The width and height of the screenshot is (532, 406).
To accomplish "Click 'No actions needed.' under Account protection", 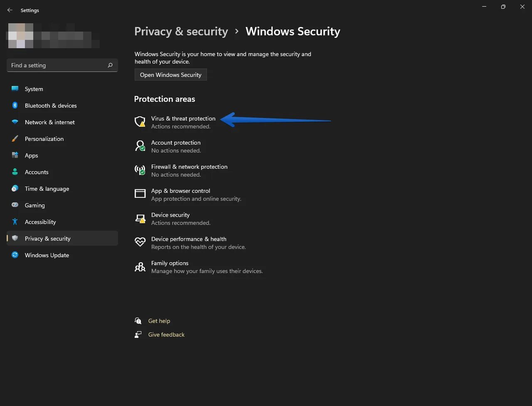I will pyautogui.click(x=176, y=150).
